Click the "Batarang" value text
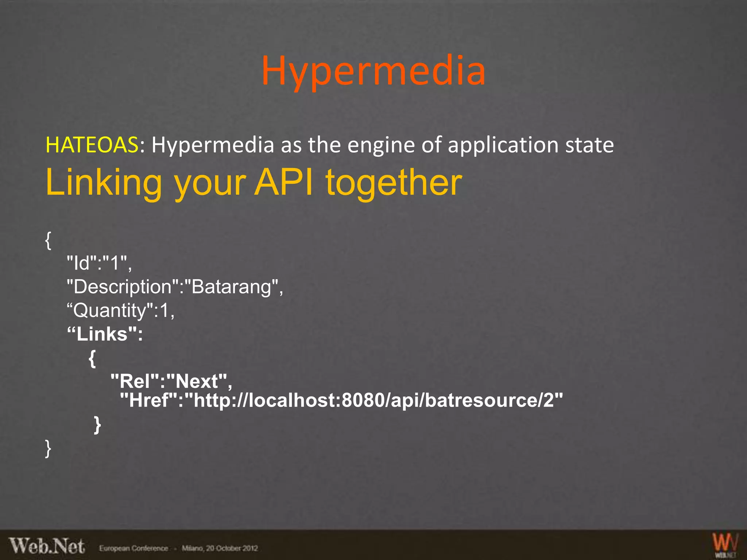This screenshot has width=747, height=560. [232, 287]
